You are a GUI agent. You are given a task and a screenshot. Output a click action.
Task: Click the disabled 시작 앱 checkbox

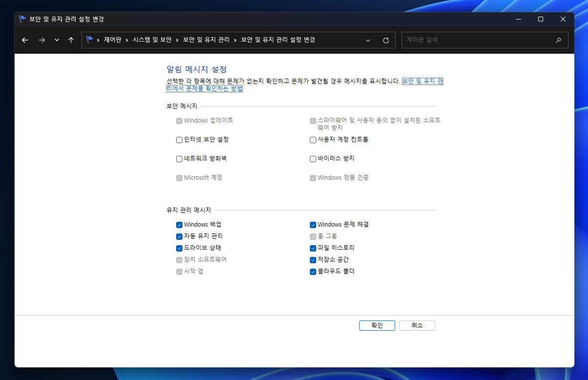point(179,272)
